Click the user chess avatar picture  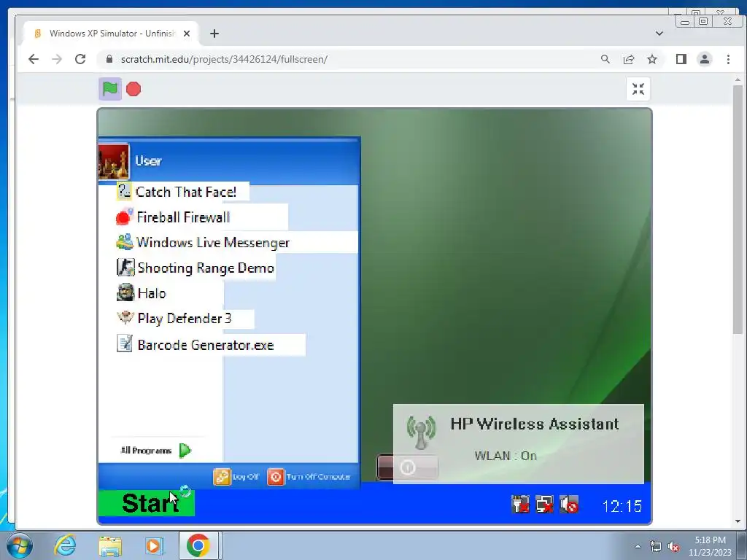tap(113, 163)
